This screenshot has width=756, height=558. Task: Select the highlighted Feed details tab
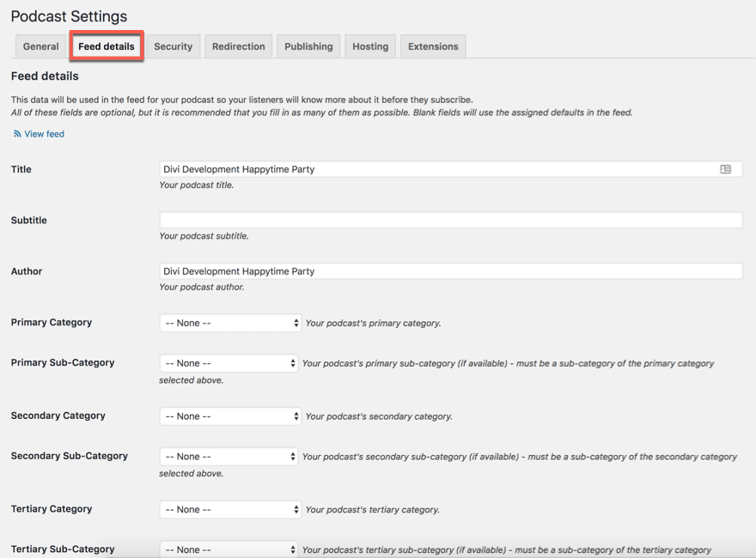106,45
